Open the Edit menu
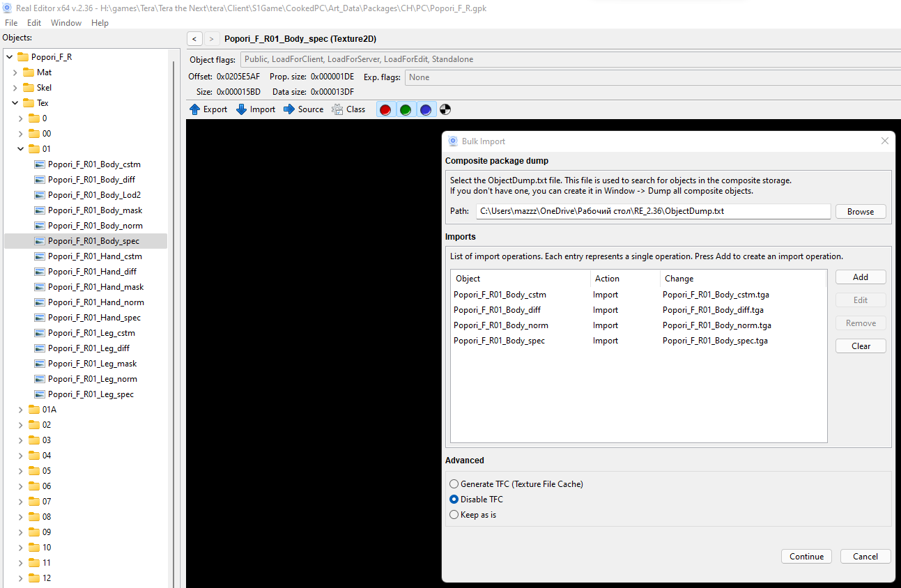Screen dimensions: 901x588 click(x=34, y=23)
